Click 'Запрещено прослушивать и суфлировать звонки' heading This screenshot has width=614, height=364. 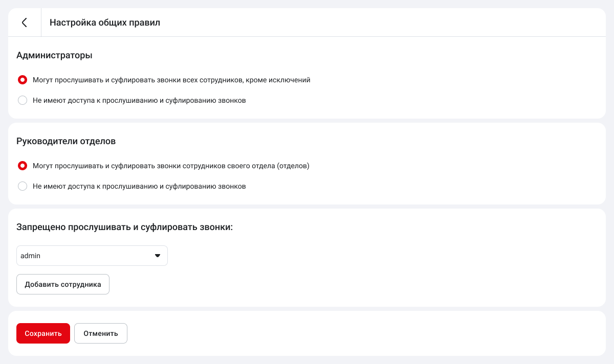click(124, 227)
